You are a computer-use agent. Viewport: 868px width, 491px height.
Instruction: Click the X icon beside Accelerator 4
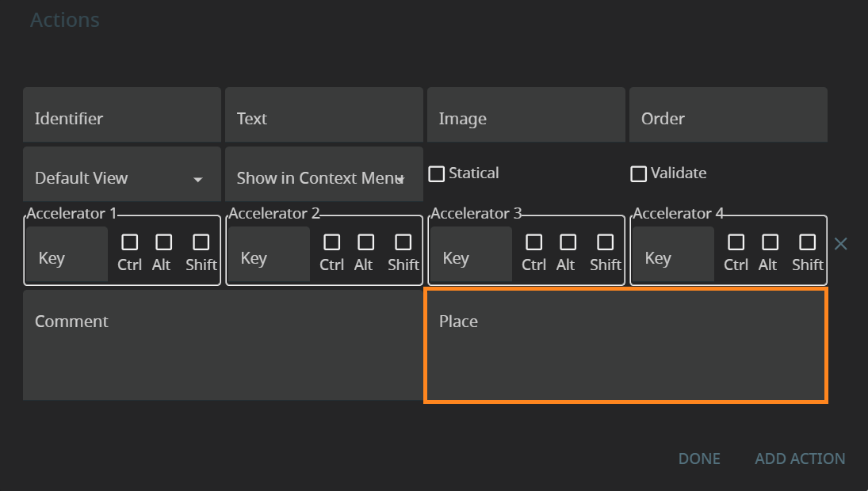tap(841, 244)
